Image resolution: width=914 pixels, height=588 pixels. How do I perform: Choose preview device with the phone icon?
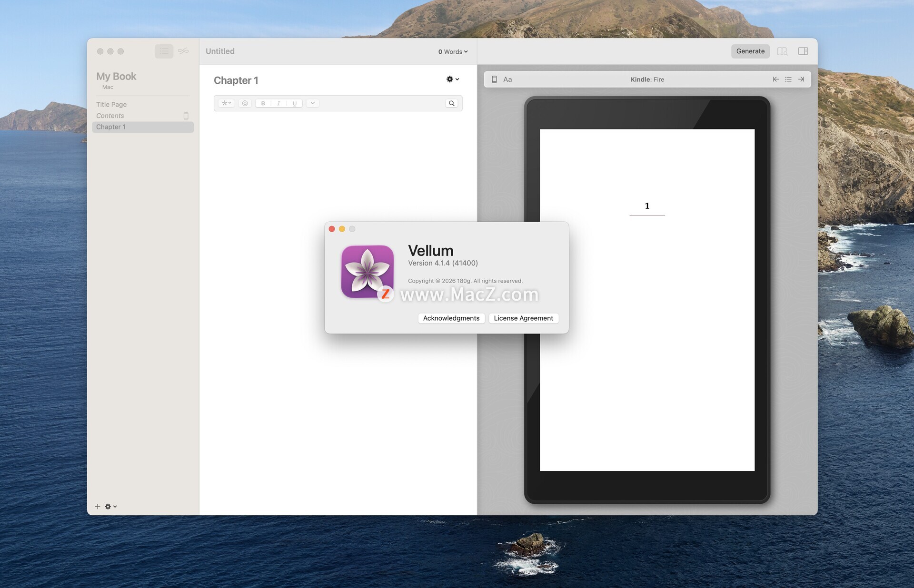[x=494, y=79]
